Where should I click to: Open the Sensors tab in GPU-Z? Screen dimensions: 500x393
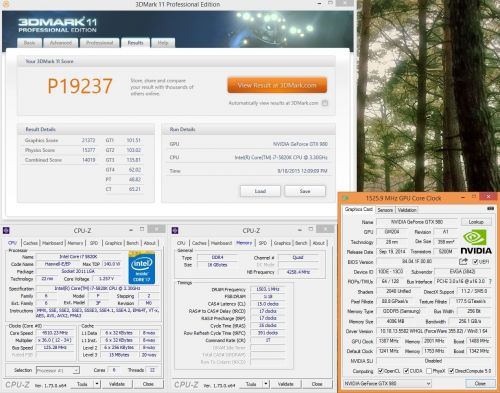[x=385, y=210]
